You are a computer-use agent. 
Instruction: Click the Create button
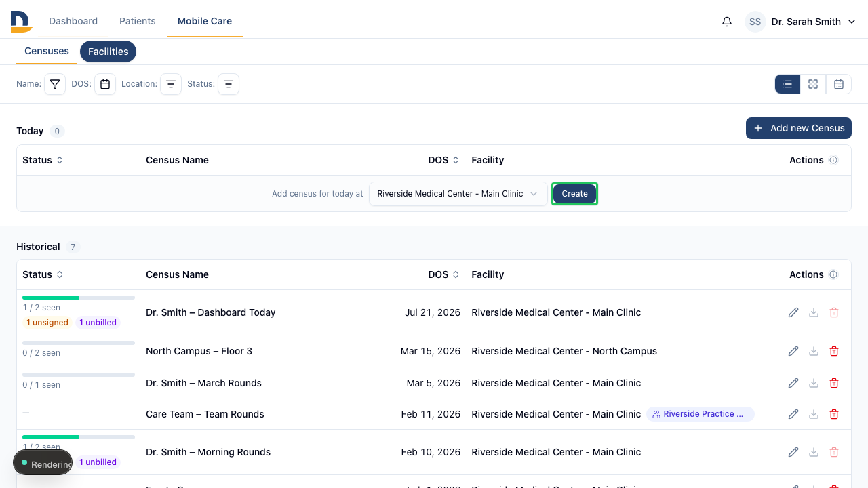pyautogui.click(x=574, y=194)
